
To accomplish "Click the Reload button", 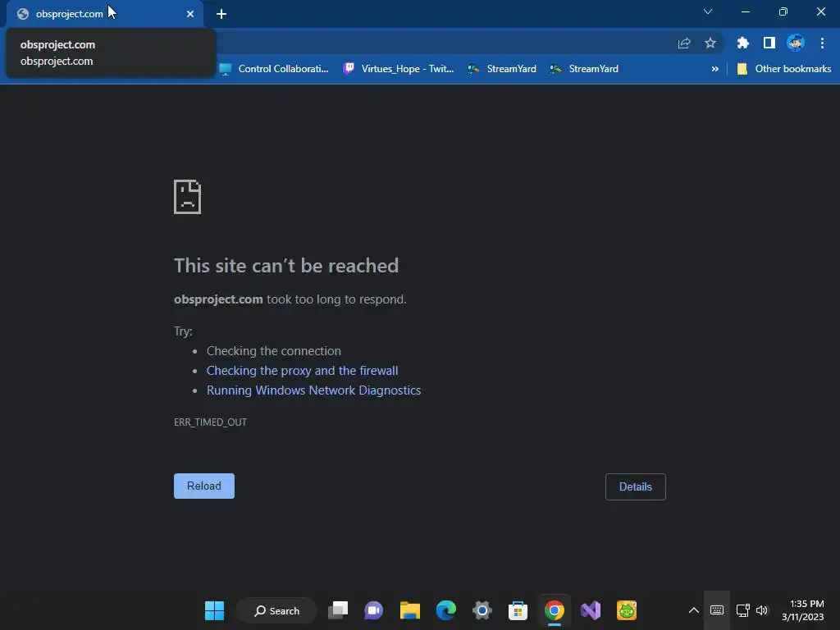I will point(204,486).
